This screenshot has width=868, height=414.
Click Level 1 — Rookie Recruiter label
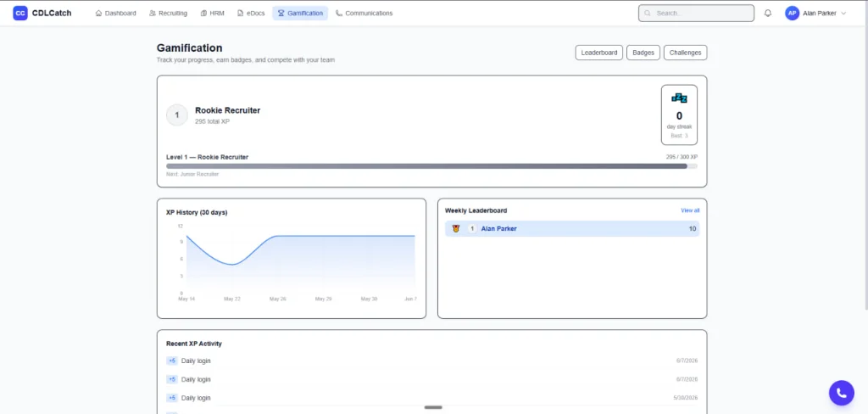point(207,157)
